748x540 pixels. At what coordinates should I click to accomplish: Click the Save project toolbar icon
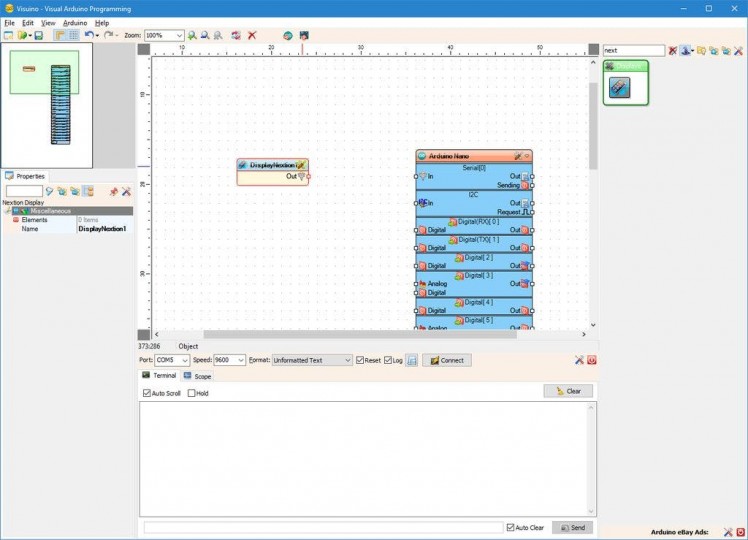tap(39, 35)
